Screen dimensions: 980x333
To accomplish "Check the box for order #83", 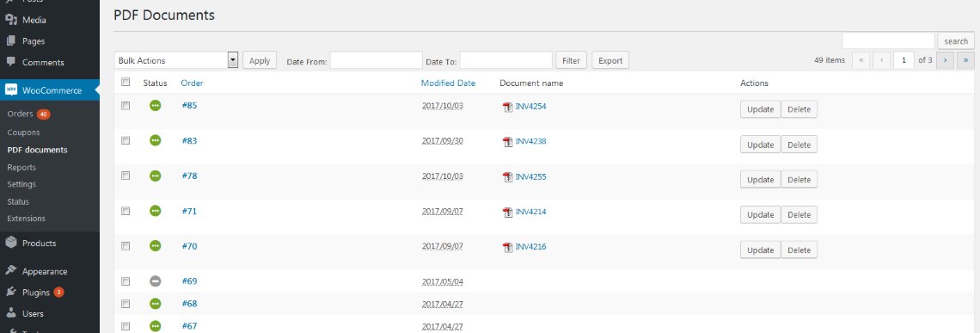I will (126, 141).
